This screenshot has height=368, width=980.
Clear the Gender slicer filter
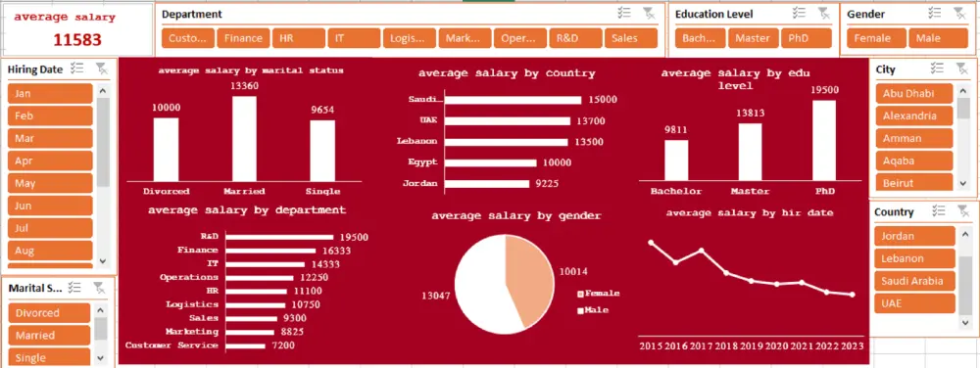tap(959, 13)
